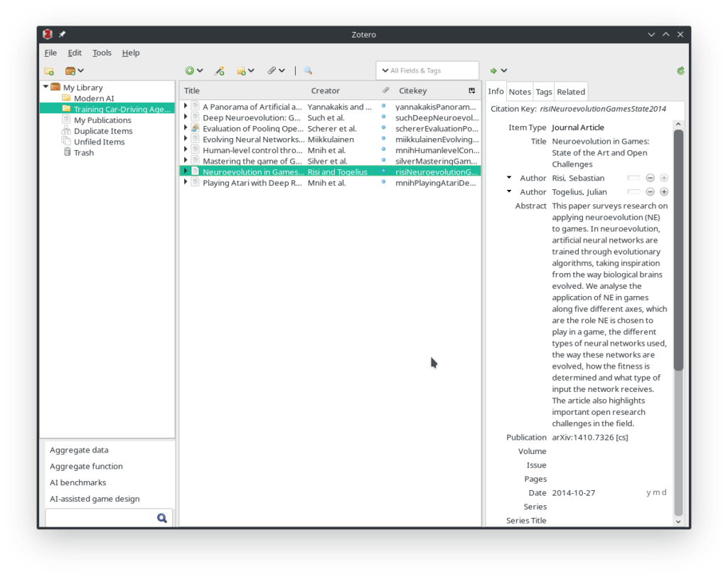Switch to the Related tab
Image resolution: width=728 pixels, height=577 pixels.
point(571,92)
